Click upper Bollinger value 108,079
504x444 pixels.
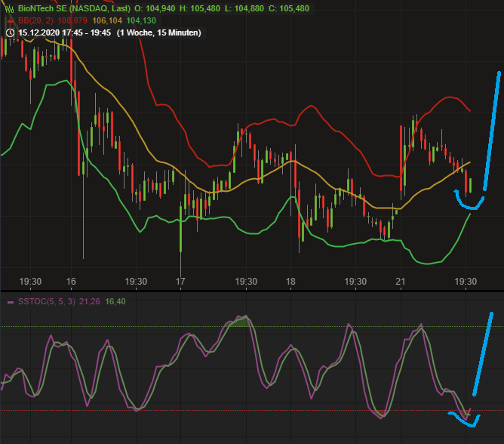click(72, 20)
